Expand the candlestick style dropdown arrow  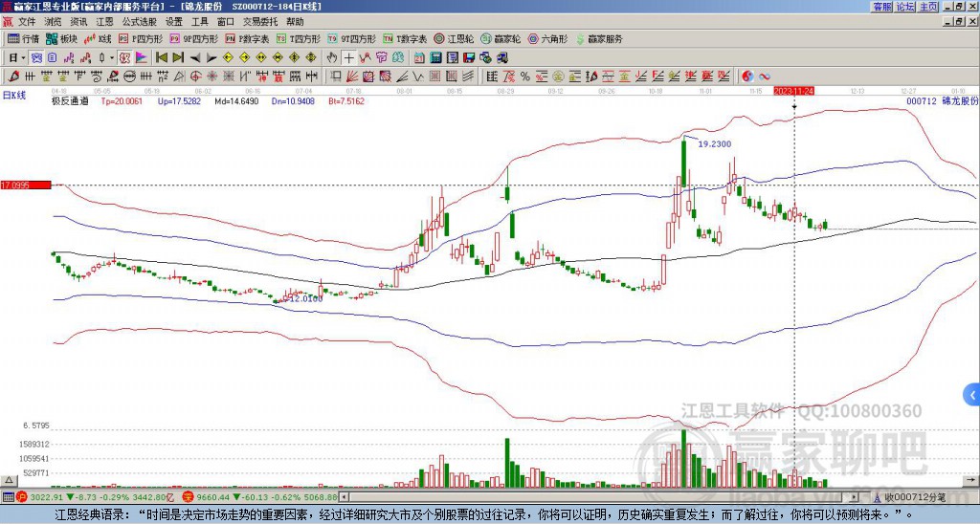click(x=112, y=57)
